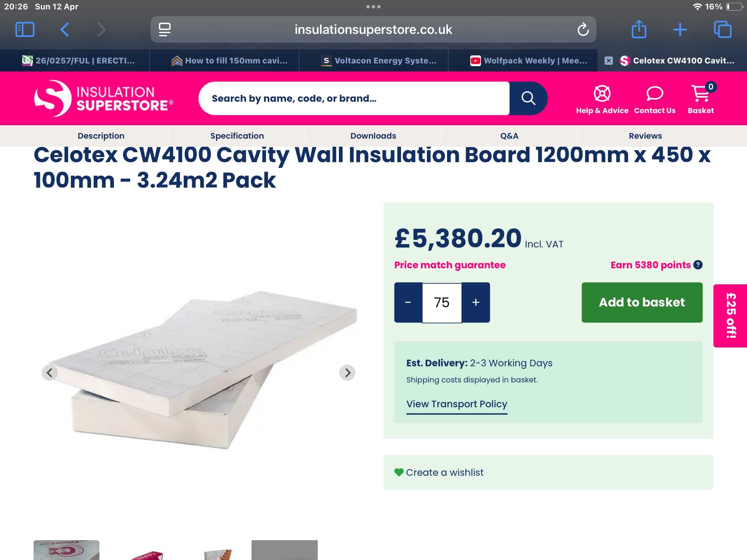Reload the current page
Image resolution: width=747 pixels, height=560 pixels.
tap(583, 30)
